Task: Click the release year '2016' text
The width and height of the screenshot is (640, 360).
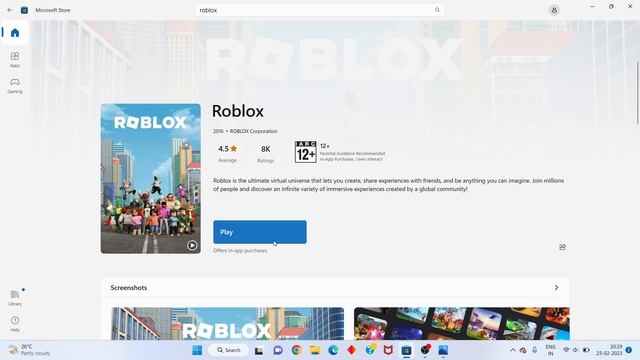Action: click(x=218, y=131)
